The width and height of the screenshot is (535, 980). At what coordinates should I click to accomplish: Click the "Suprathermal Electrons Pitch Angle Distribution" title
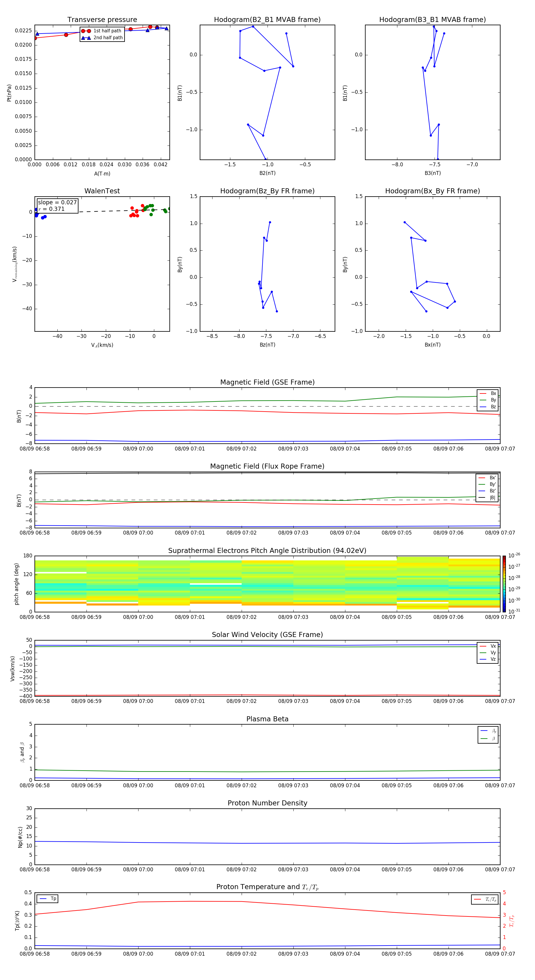[x=267, y=551]
